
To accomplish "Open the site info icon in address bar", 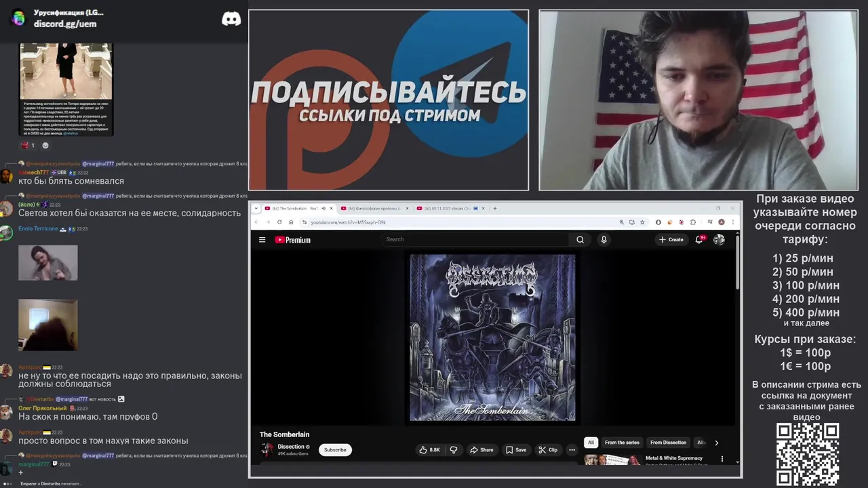I will pos(303,222).
